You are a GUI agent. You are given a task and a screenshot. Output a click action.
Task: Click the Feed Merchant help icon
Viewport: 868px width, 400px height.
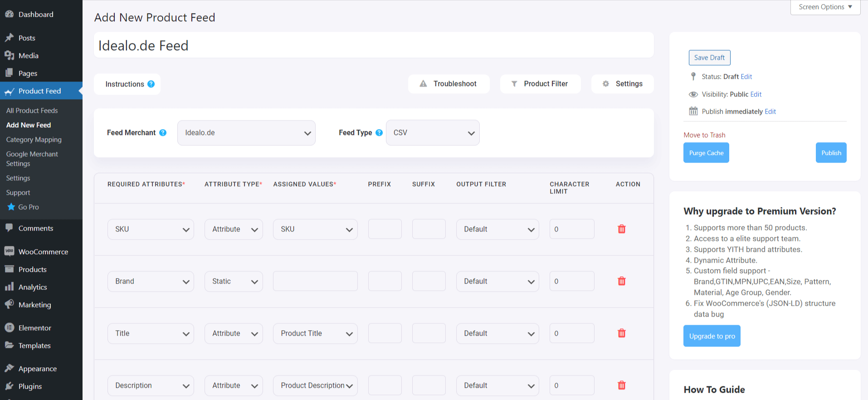click(163, 133)
